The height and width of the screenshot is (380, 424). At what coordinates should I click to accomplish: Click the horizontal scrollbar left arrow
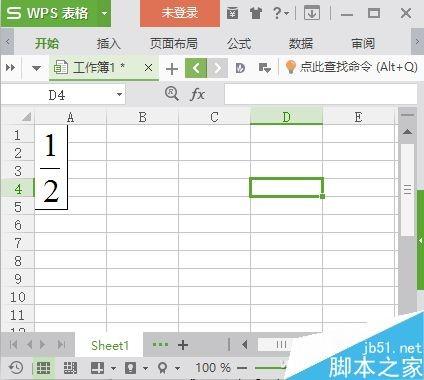pos(245,344)
